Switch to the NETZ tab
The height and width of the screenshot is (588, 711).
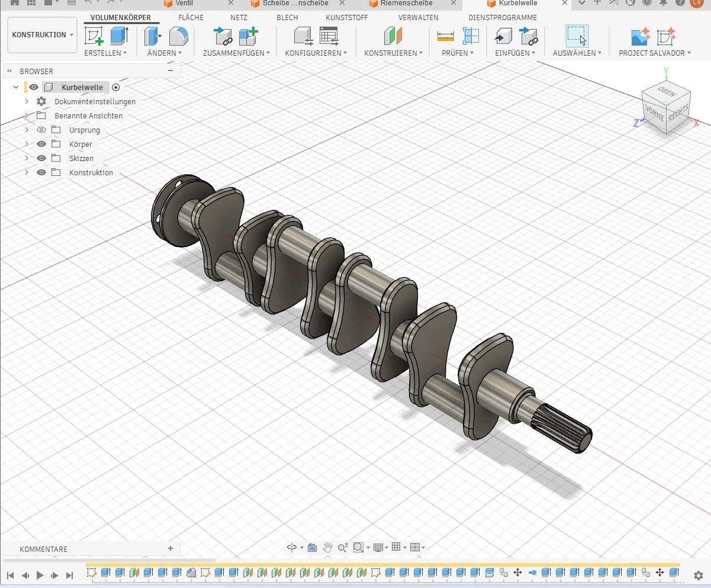pos(239,18)
